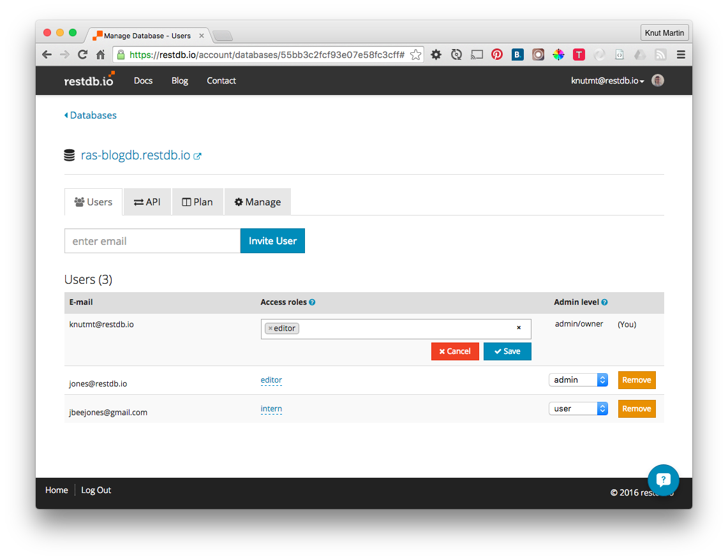This screenshot has width=728, height=560.
Task: Click the Home footer link
Action: pos(57,490)
